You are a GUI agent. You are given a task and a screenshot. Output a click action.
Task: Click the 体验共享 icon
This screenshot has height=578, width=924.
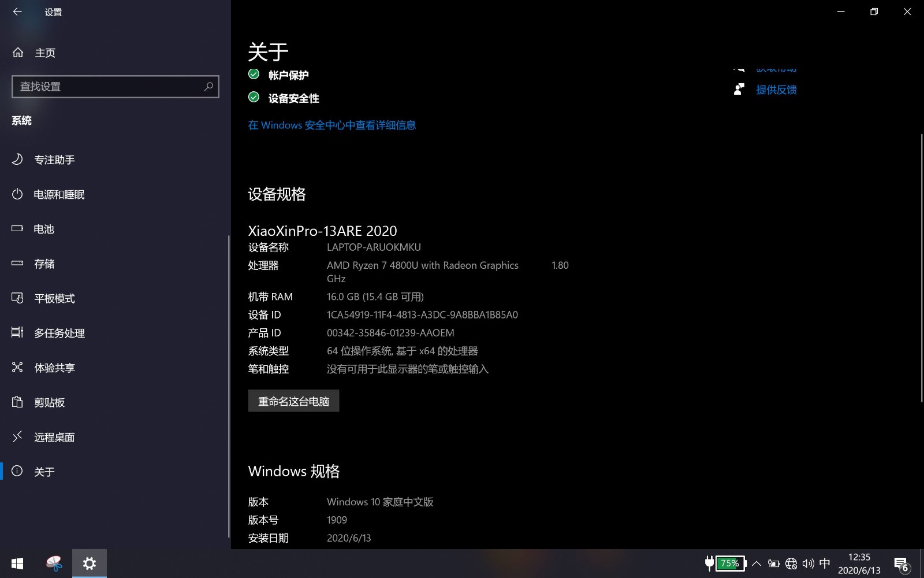coord(17,367)
